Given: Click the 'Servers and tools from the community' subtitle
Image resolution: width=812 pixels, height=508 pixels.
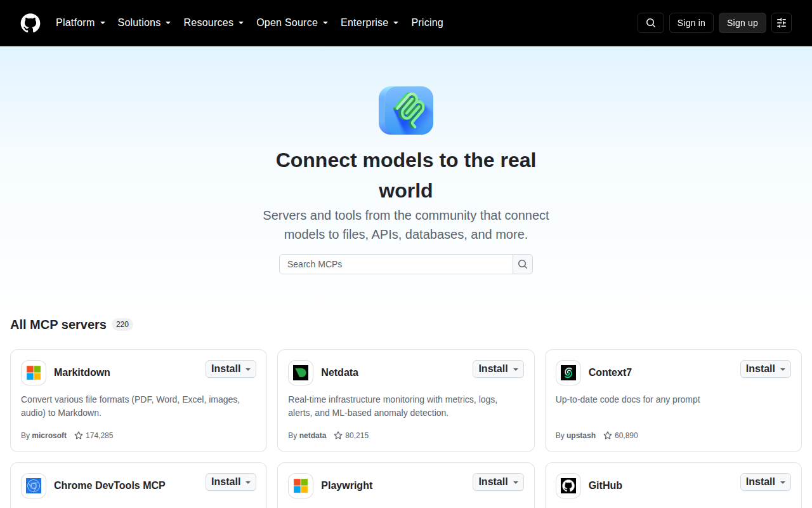Looking at the screenshot, I should click(x=406, y=225).
